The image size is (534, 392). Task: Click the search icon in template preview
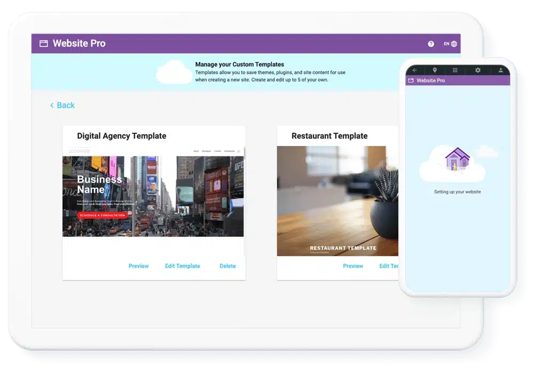[x=238, y=151]
